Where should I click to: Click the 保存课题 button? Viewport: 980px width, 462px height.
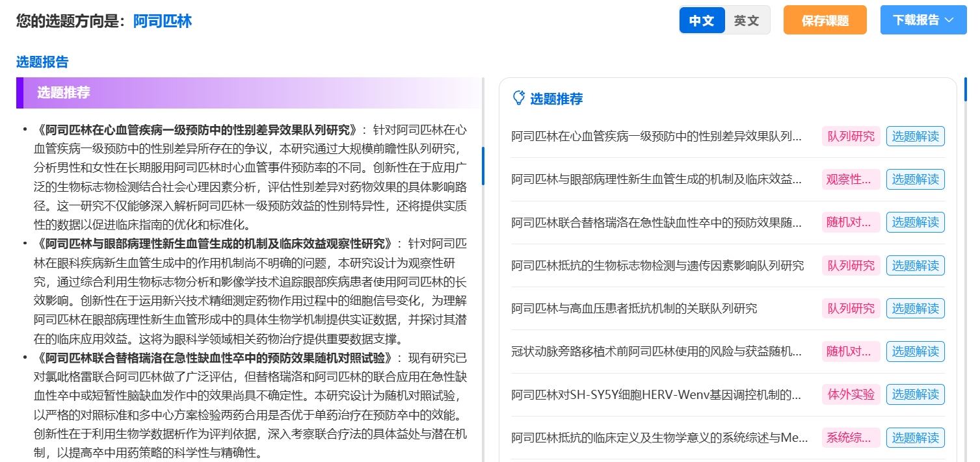[825, 20]
